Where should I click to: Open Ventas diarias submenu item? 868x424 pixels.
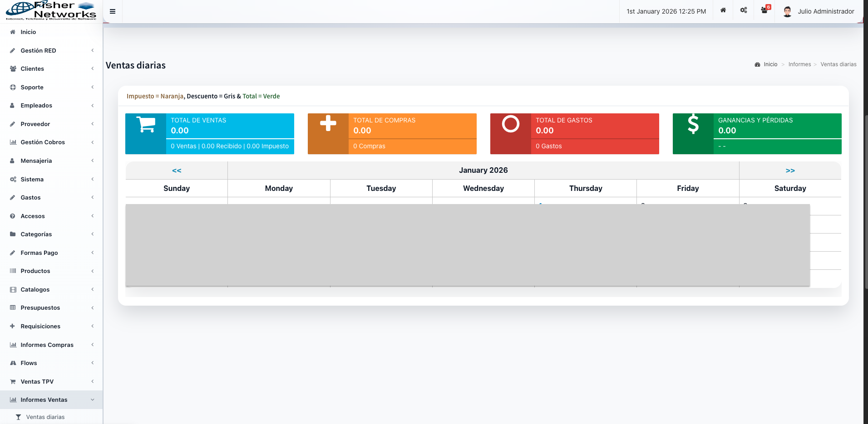[45, 417]
